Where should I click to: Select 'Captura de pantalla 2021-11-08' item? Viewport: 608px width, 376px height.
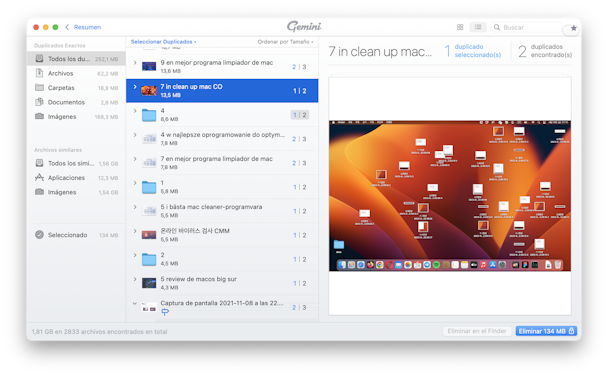tap(222, 307)
